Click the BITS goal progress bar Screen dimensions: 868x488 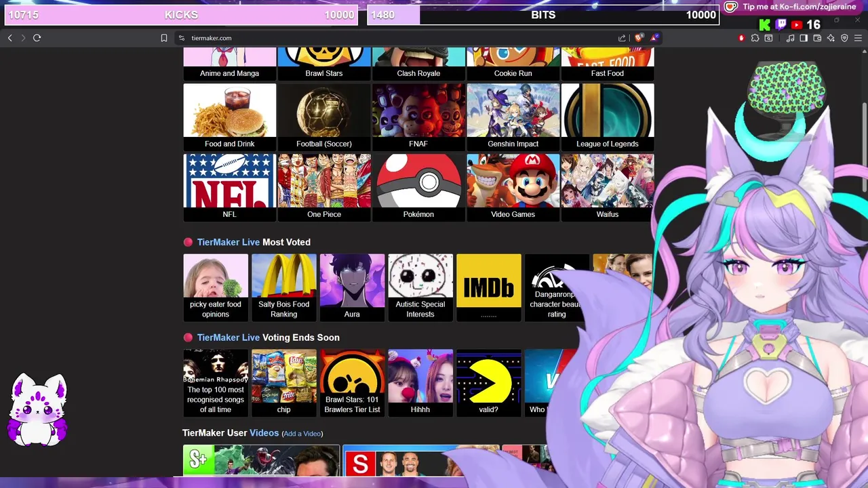(543, 15)
